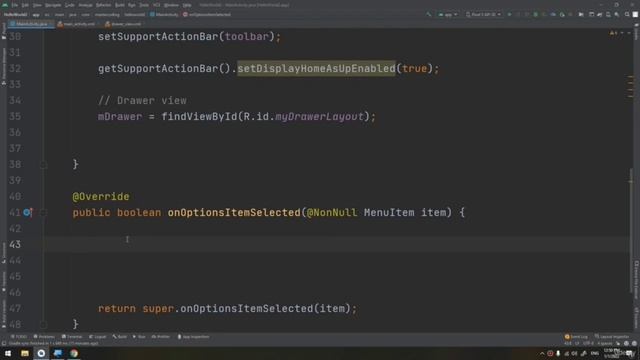
Task: Open the Resource Manager sidebar tab
Action: point(4,65)
